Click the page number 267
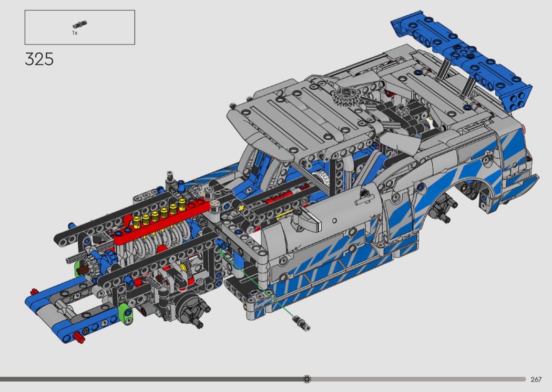 click(536, 379)
